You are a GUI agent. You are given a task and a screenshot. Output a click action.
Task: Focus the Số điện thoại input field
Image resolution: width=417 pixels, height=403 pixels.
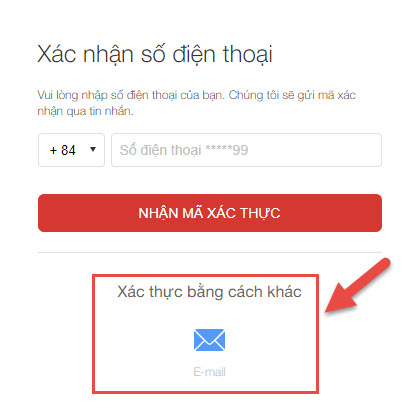246,150
